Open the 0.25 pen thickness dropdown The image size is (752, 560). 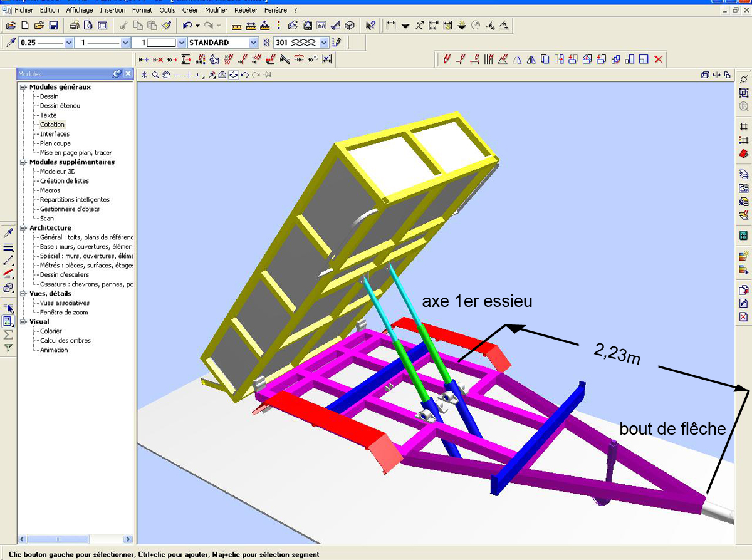(69, 43)
